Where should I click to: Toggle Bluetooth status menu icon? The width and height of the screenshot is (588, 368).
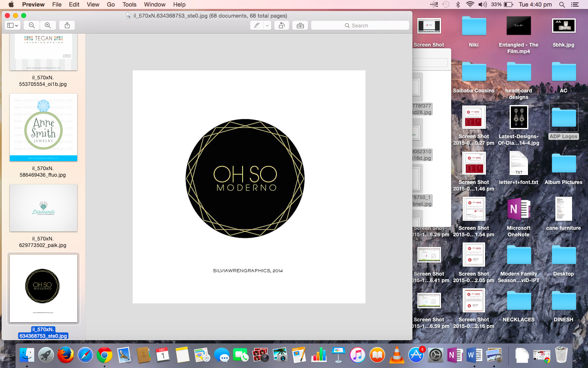(x=458, y=4)
